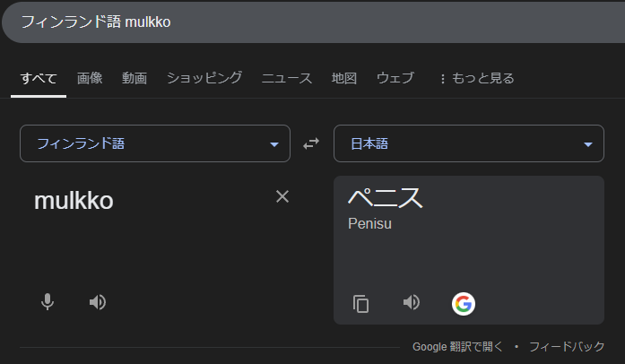The width and height of the screenshot is (625, 364).
Task: Select ウェブ tab
Action: (x=395, y=78)
